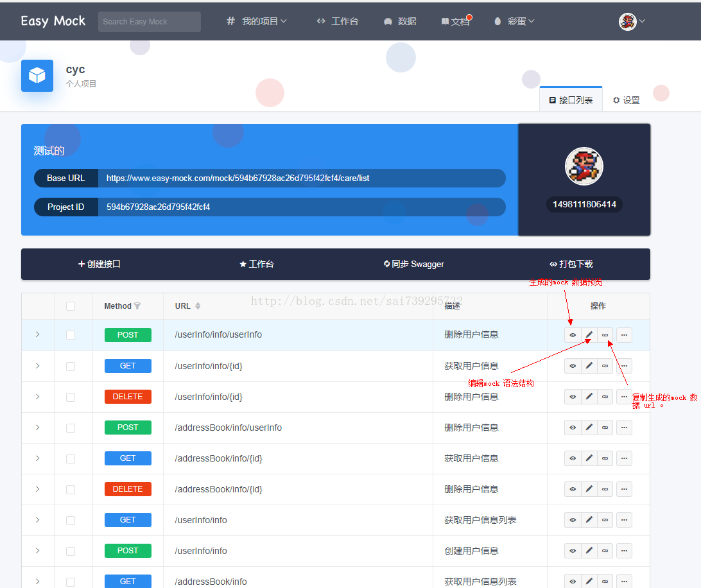Edit the POST /addressBook/info/userInfo interface
Image resolution: width=701 pixels, height=588 pixels.
point(589,428)
